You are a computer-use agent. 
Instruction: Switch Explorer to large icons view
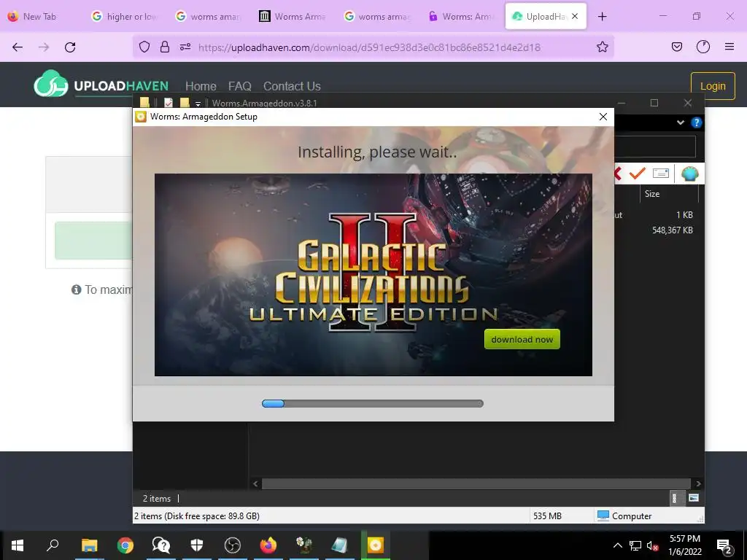tap(694, 498)
